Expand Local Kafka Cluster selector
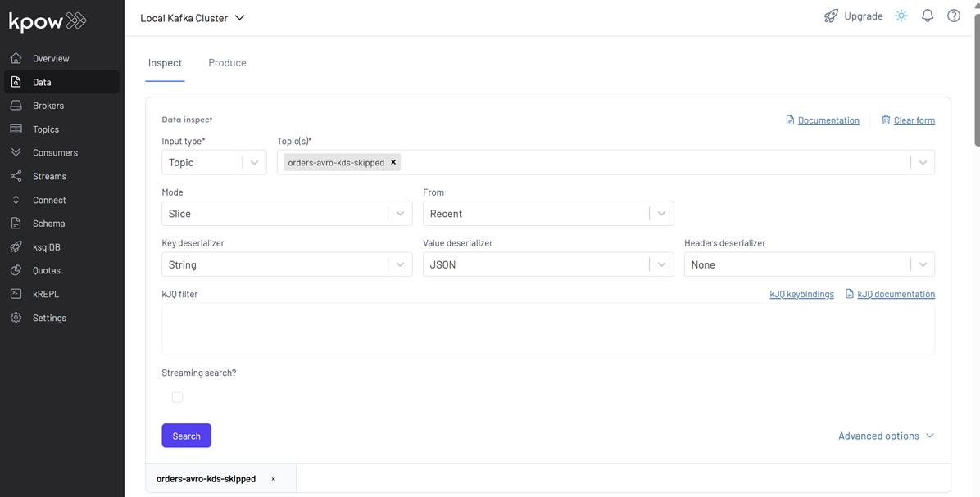The height and width of the screenshot is (497, 980). click(193, 18)
